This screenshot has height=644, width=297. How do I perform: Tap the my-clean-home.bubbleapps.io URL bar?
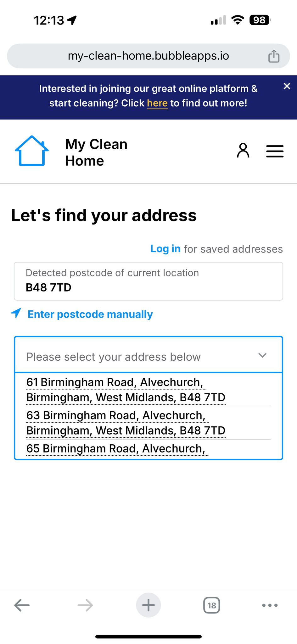pyautogui.click(x=148, y=56)
